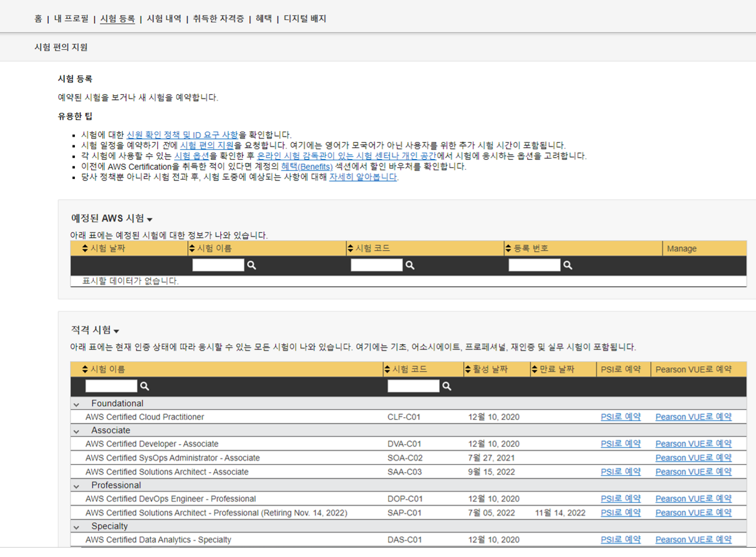The image size is (756, 557).
Task: Open 시험 내역 navigation item
Action: 164,19
